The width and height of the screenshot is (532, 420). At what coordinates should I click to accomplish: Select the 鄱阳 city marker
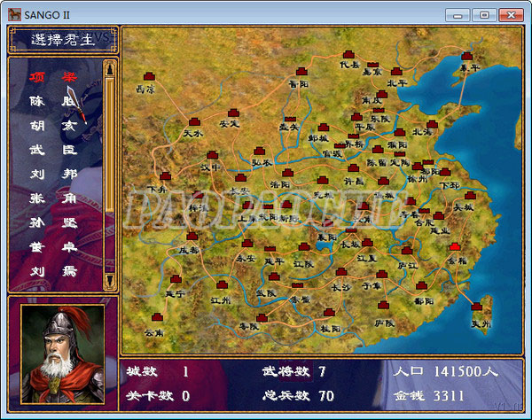coord(422,285)
